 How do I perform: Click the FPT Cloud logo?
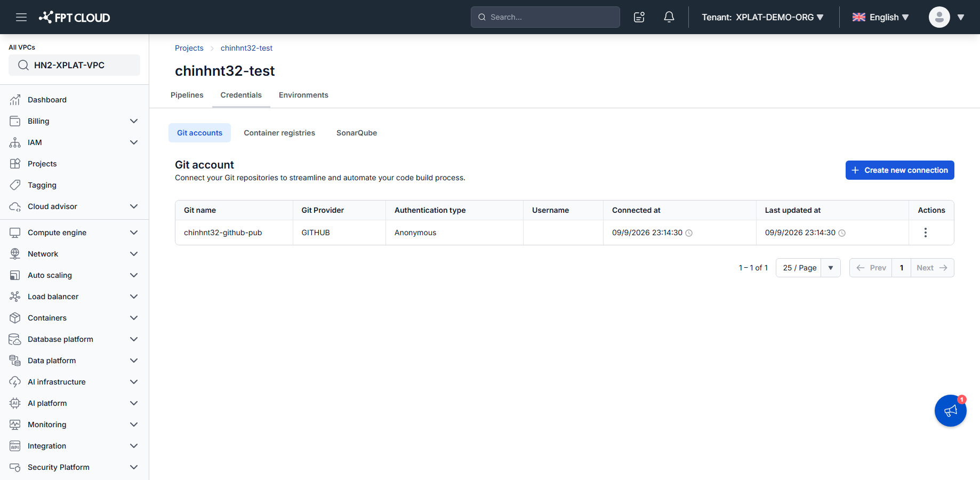point(75,17)
